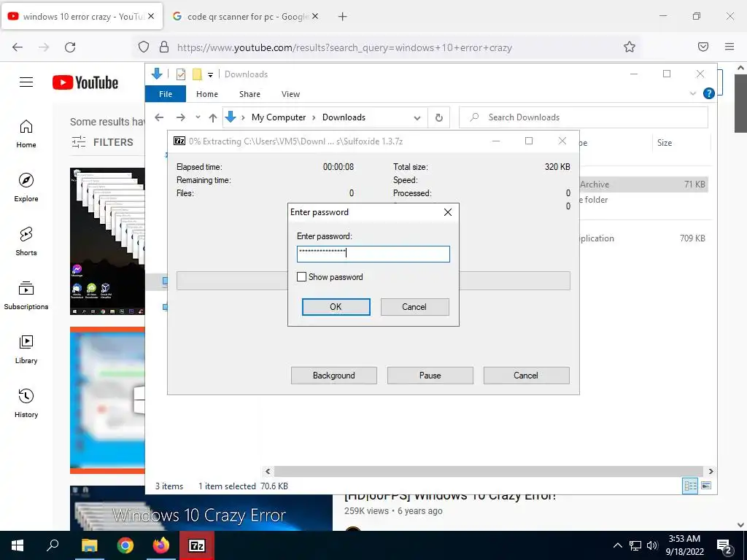Open Save to Pocket button
The height and width of the screenshot is (560, 747).
point(703,47)
